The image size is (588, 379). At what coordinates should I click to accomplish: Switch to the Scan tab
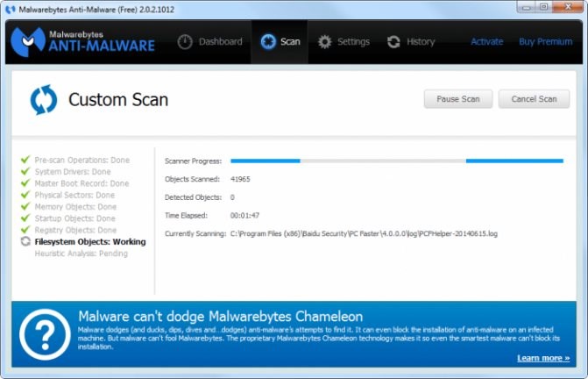point(280,41)
